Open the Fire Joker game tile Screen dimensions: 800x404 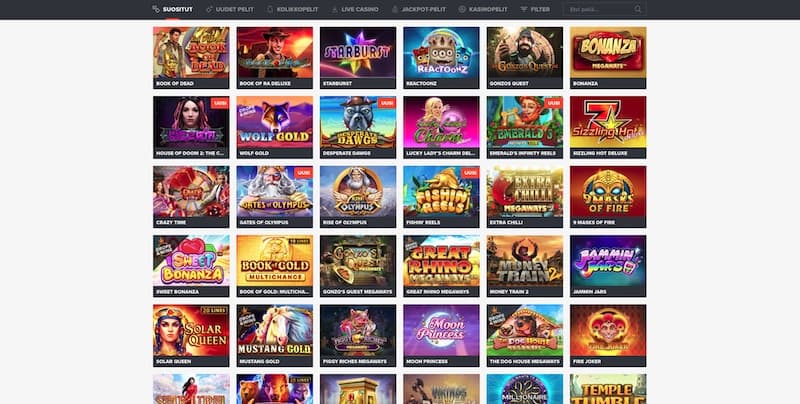click(608, 336)
